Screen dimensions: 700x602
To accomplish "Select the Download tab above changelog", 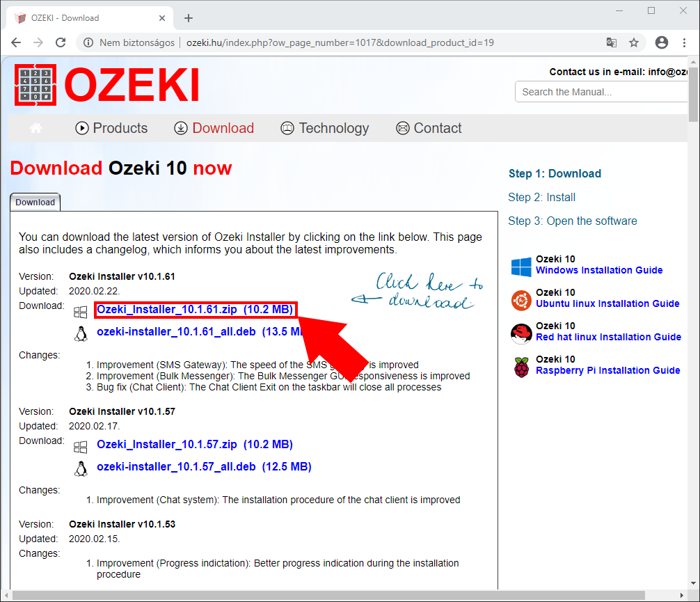I will tap(35, 203).
